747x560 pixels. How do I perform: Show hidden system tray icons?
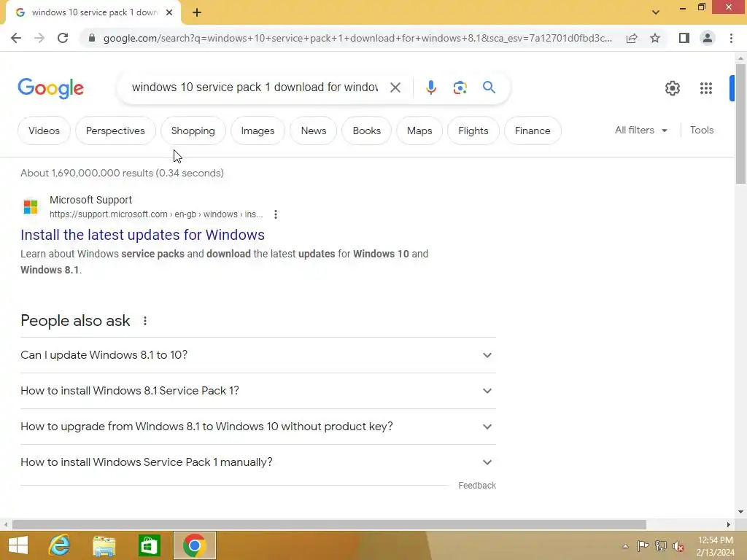pos(625,546)
